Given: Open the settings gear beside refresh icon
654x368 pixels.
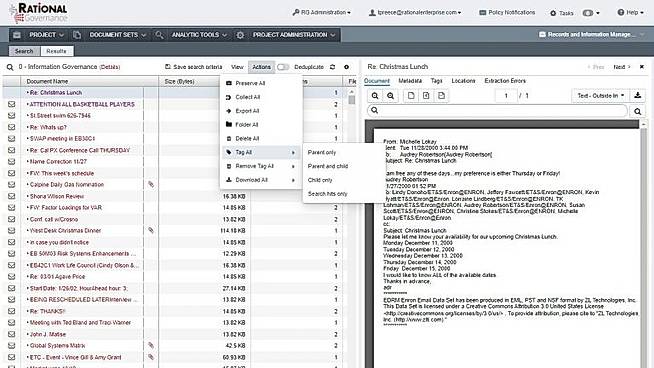Looking at the screenshot, I should [346, 67].
